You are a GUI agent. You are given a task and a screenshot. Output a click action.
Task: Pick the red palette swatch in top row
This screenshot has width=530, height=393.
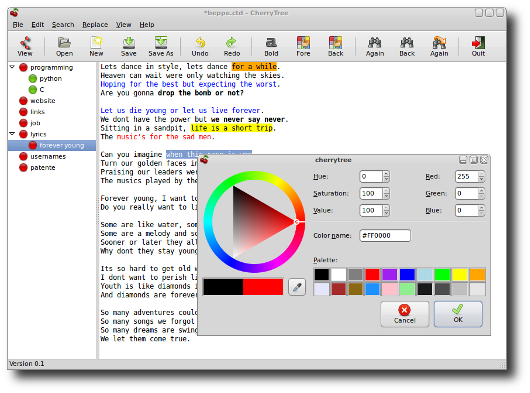tap(372, 274)
